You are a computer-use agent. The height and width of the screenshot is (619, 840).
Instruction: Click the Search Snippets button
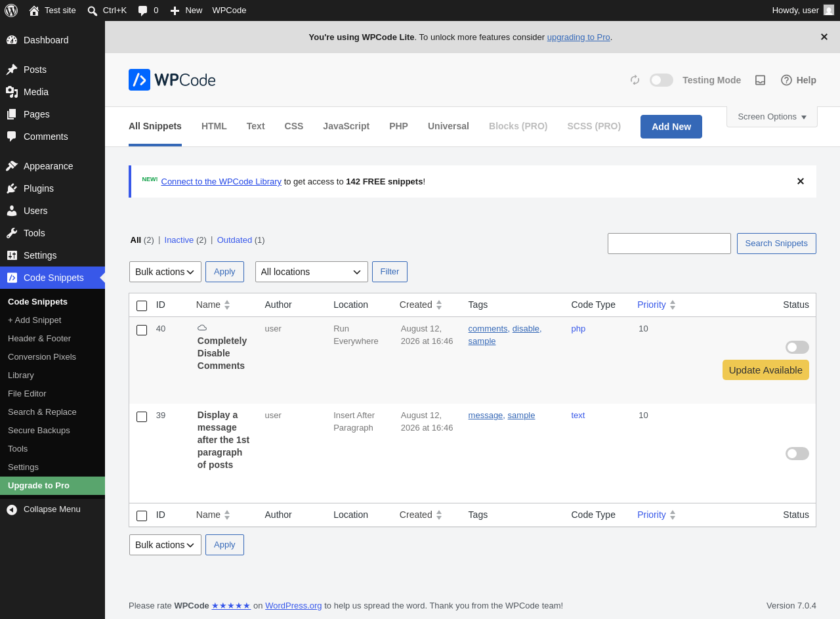[x=776, y=244]
